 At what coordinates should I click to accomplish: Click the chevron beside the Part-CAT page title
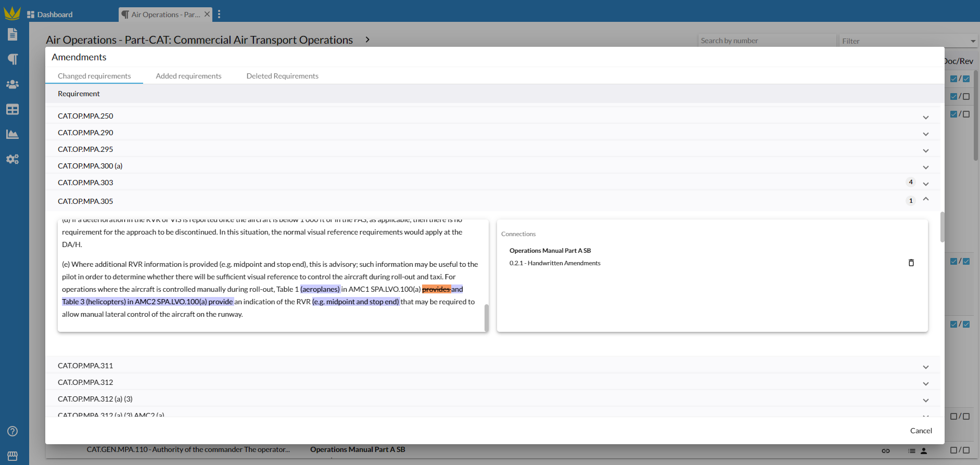point(367,40)
